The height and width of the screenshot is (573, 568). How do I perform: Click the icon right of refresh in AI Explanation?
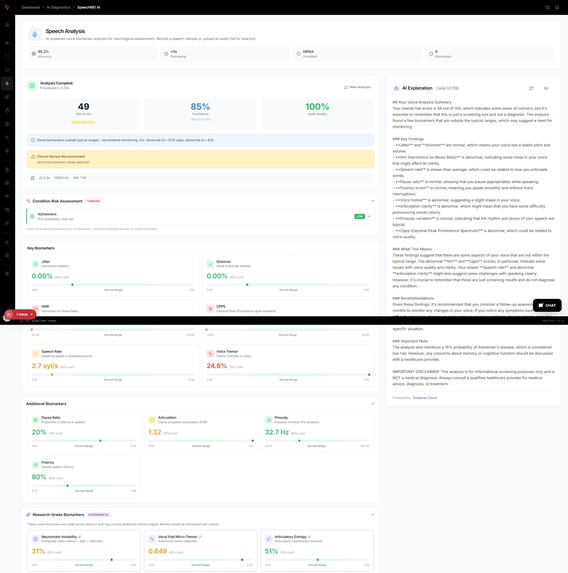tap(546, 88)
